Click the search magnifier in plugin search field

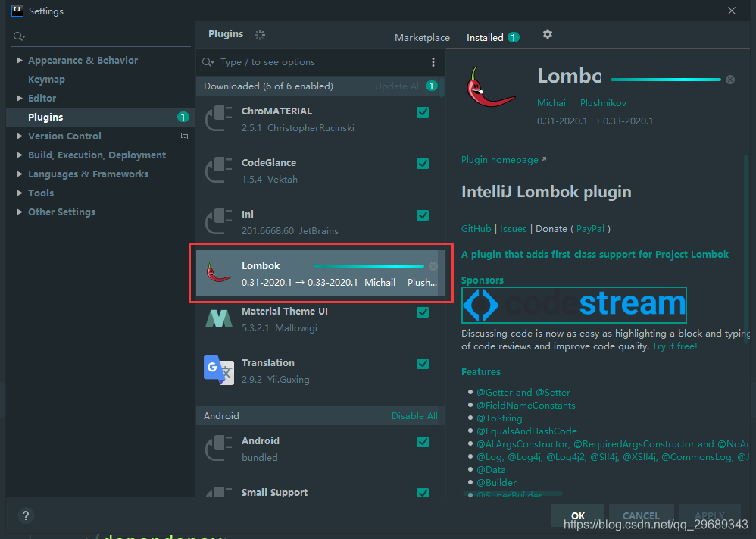coord(208,61)
